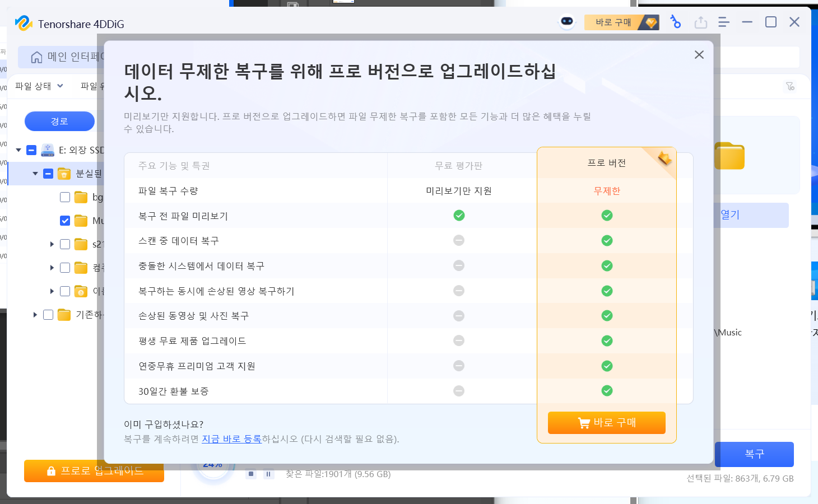Select the 경로 view tab

coord(59,121)
